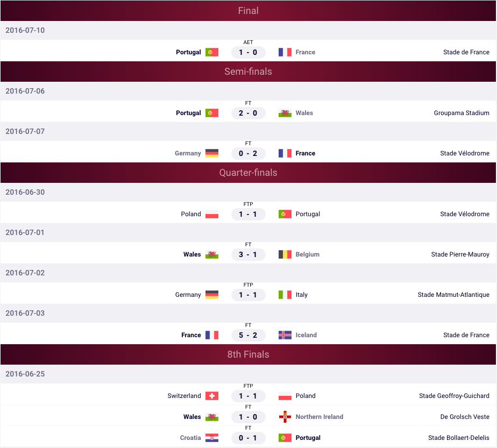Click Wales flag in Portugal semi-final

pos(285,113)
